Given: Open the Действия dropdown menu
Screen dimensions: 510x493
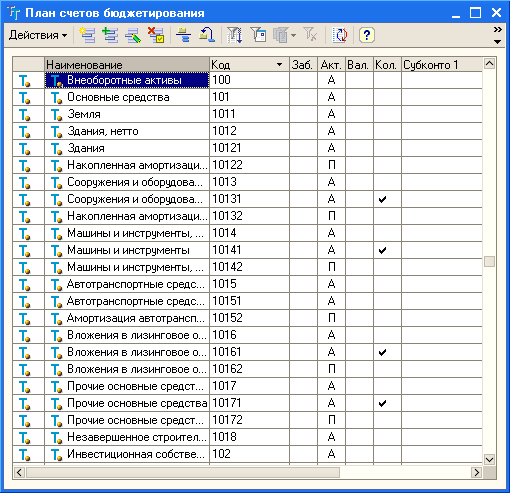Looking at the screenshot, I should [38, 35].
